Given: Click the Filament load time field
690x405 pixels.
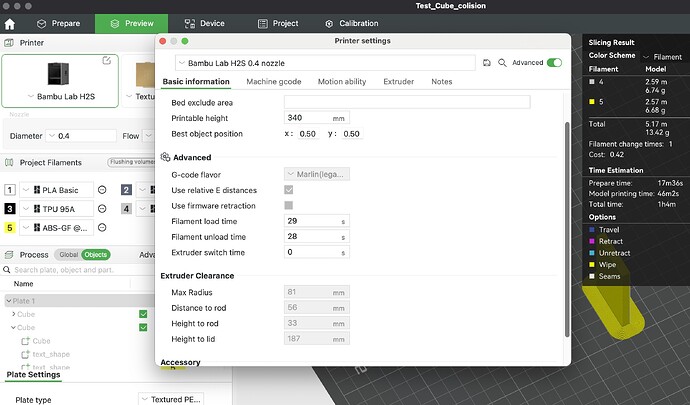Looking at the screenshot, I should 317,221.
